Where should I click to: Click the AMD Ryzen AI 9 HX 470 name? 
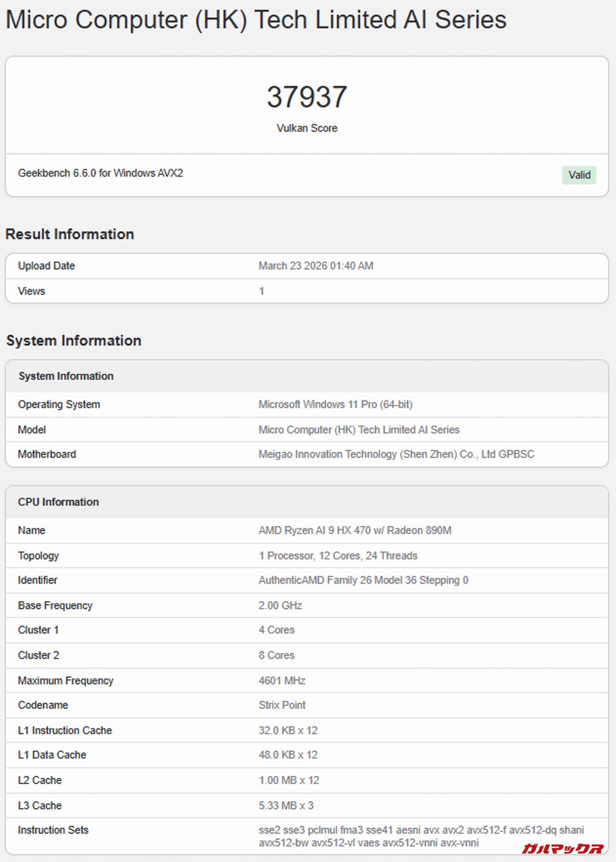(x=355, y=530)
